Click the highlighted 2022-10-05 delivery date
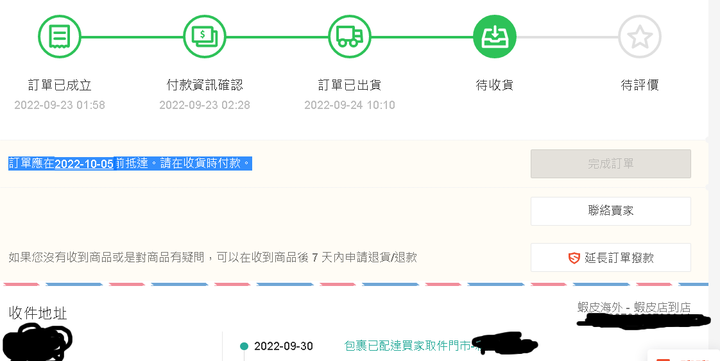 [x=84, y=164]
